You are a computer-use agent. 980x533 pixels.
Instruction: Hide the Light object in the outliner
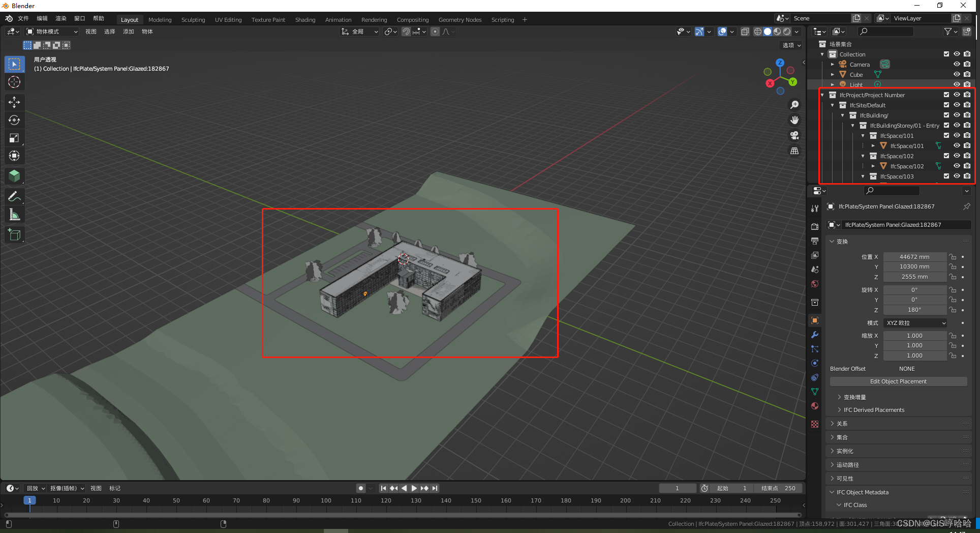[x=957, y=84]
